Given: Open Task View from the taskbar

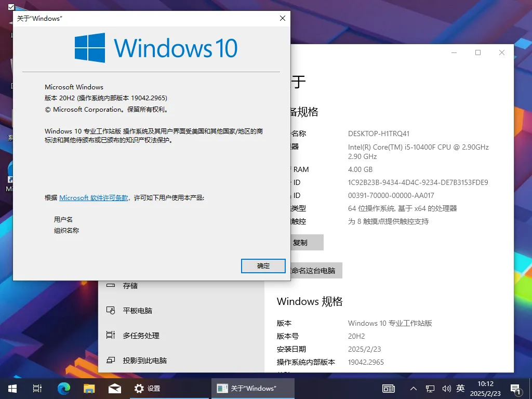Looking at the screenshot, I should pyautogui.click(x=36, y=388).
